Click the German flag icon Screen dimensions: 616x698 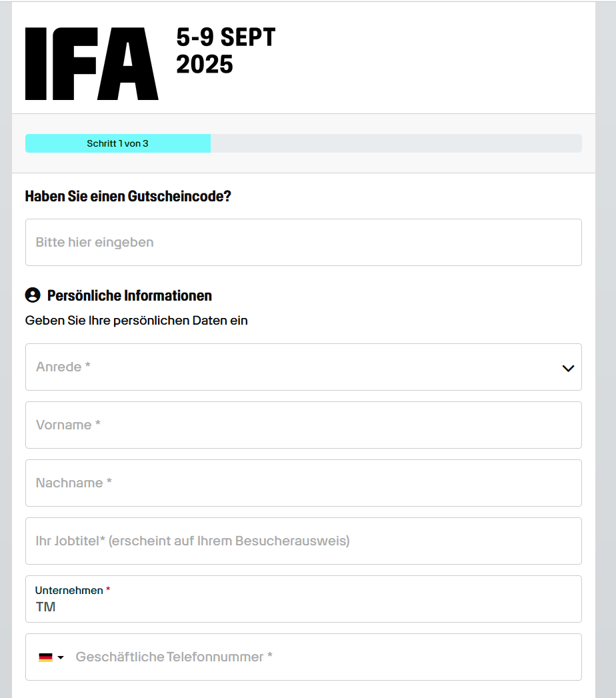[45, 657]
